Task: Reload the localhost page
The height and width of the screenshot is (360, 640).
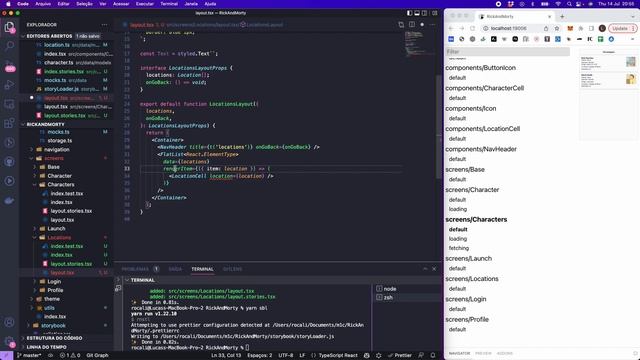Action: [473, 29]
